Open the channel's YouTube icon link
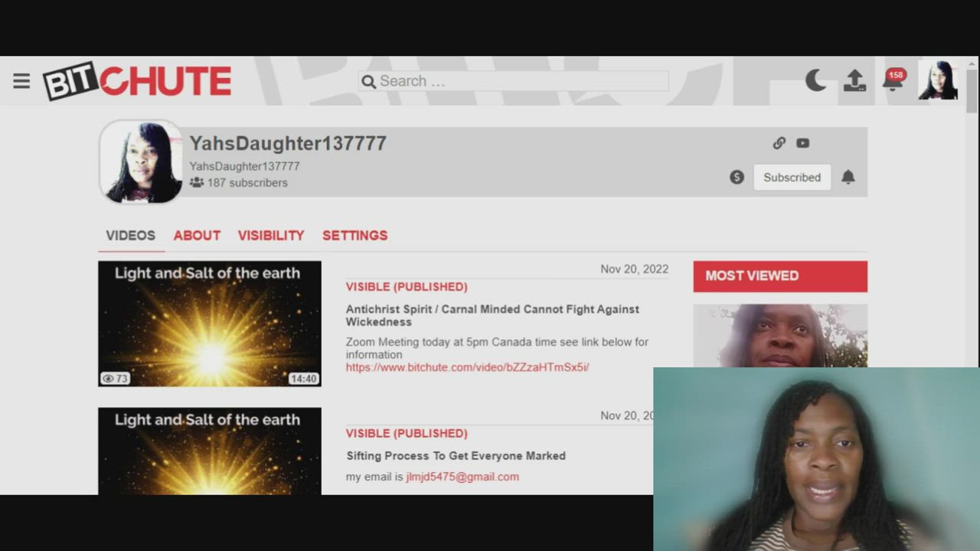The width and height of the screenshot is (980, 551). pos(802,143)
